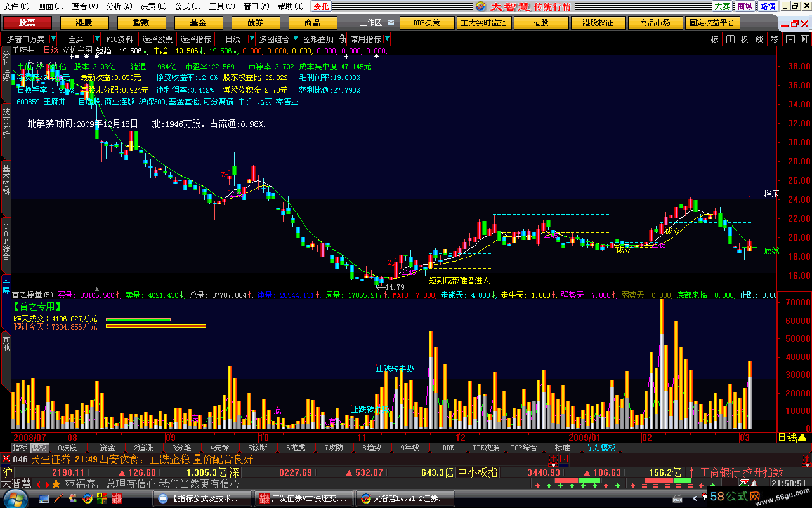Viewport: 812px width, 508px height.
Task: Open 多图组合 dropdown arrow
Action: tap(295, 39)
